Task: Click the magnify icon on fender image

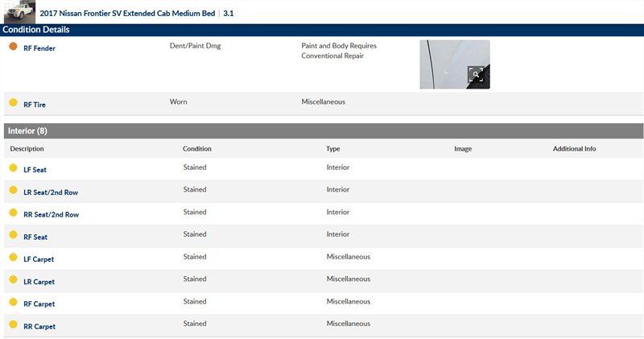Action: tap(477, 76)
